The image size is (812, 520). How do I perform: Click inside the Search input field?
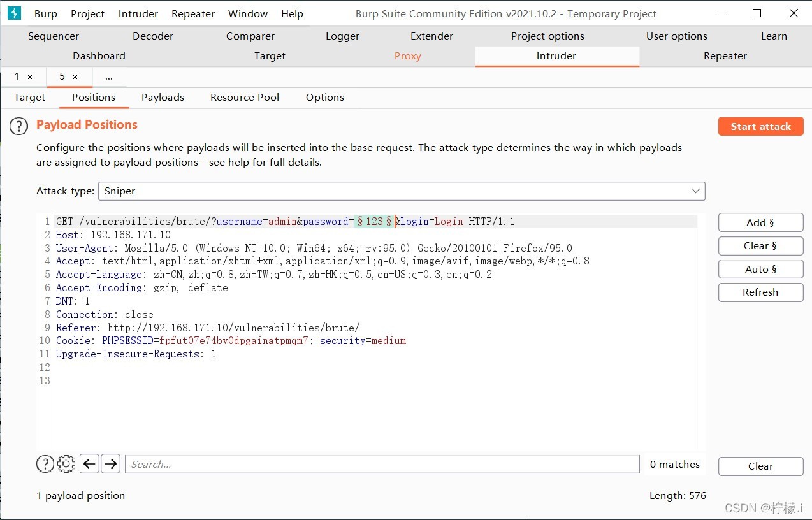click(382, 464)
